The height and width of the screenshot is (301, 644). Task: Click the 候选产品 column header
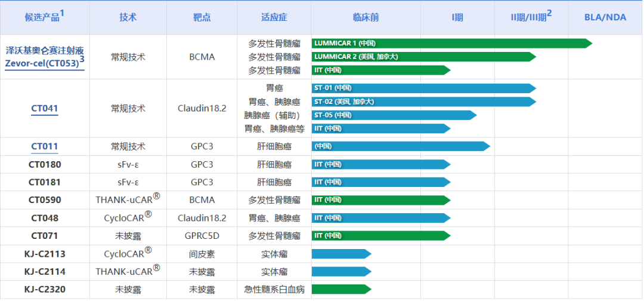(x=45, y=17)
